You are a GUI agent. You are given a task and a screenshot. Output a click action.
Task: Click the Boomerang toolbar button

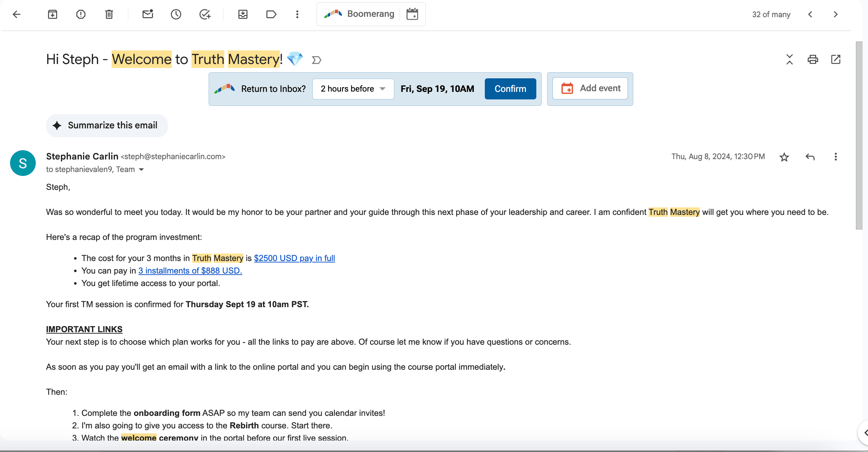359,14
